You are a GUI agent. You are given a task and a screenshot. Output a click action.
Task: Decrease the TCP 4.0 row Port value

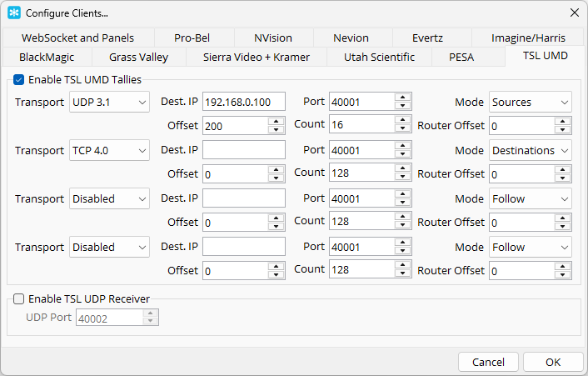coord(403,154)
